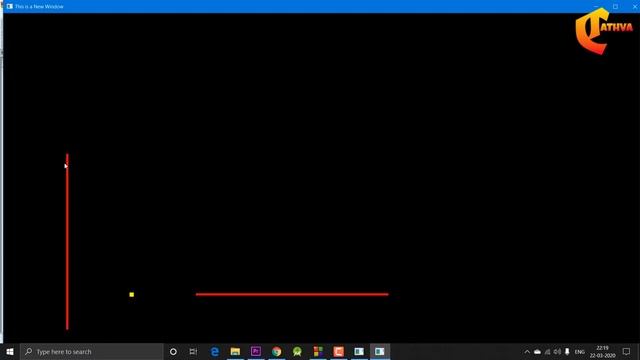Open the orange Camtasia taskbar icon

point(338,351)
